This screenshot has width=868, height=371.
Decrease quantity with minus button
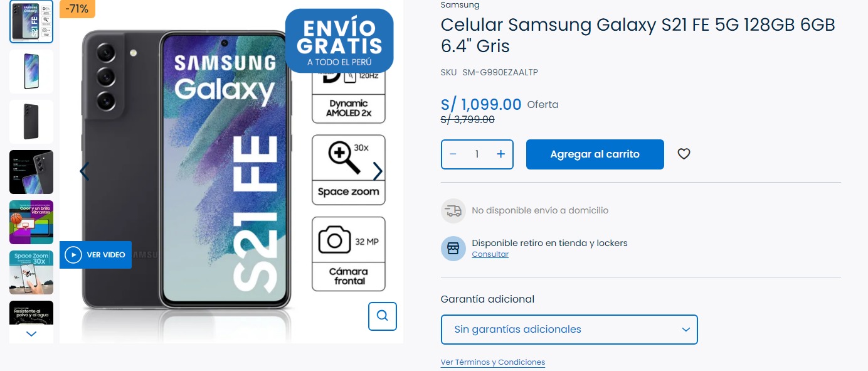point(453,154)
